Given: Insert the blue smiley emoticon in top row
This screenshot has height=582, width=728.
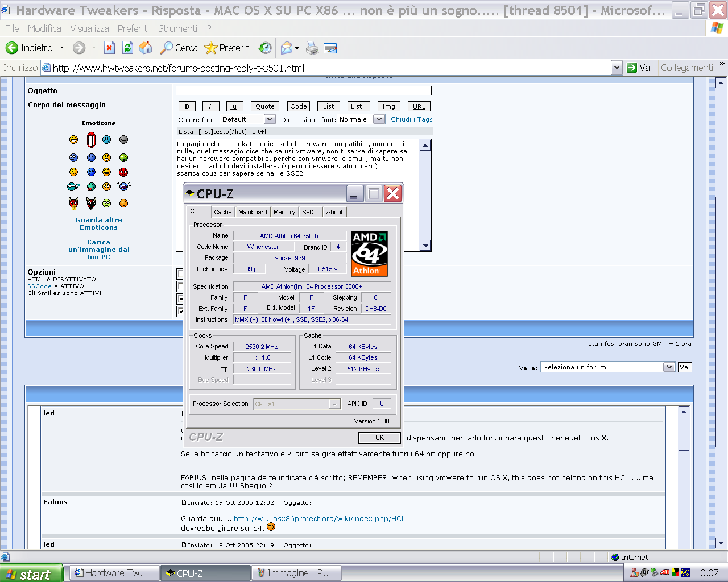Looking at the screenshot, I should point(106,139).
